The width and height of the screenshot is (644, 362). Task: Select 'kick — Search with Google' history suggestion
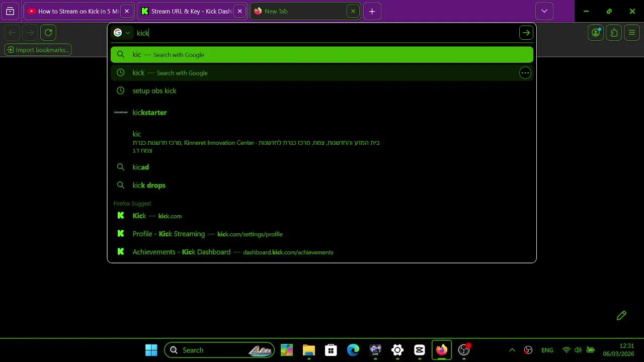322,73
